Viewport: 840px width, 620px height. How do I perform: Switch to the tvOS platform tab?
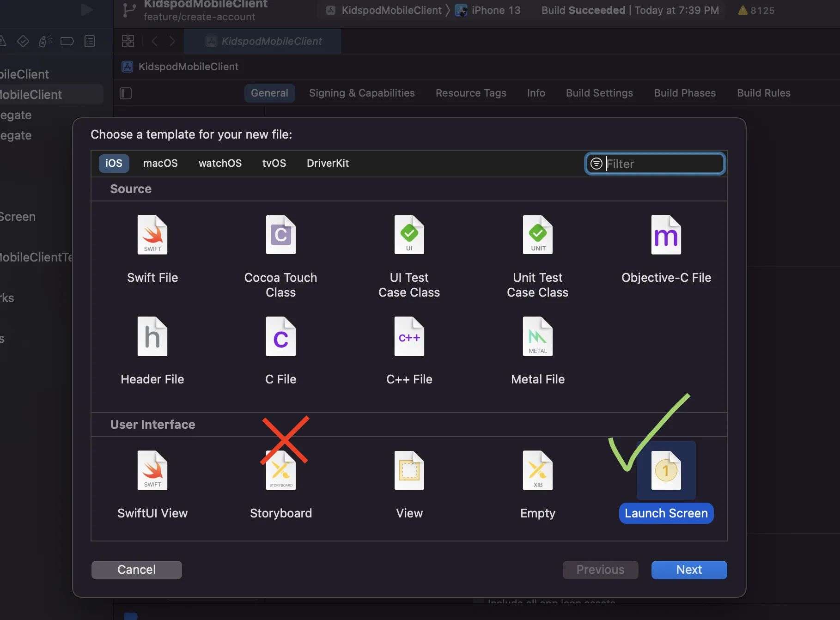click(x=274, y=163)
